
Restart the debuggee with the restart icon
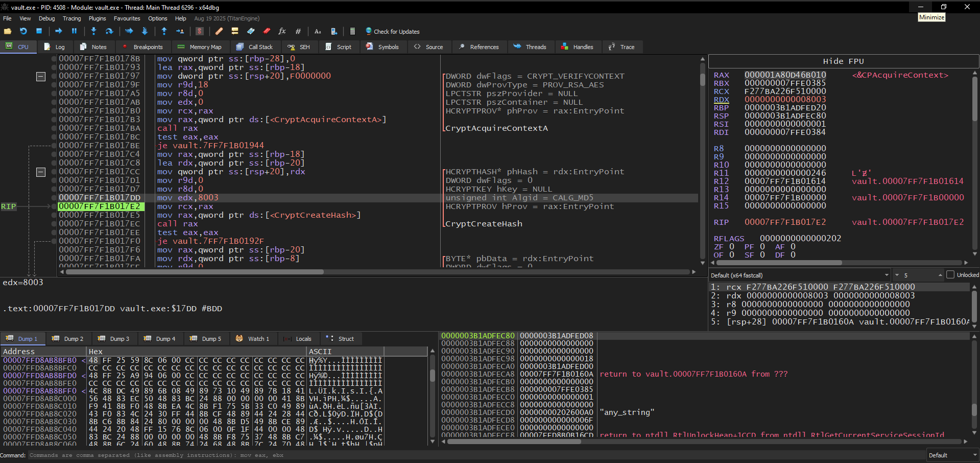point(23,31)
